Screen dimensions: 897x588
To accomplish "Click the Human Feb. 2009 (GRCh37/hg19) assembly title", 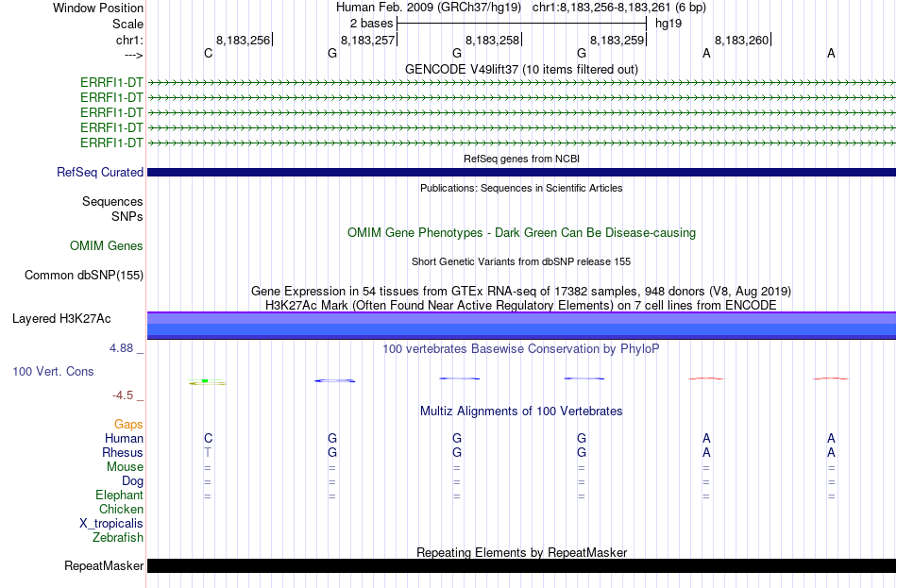I will pos(429,8).
